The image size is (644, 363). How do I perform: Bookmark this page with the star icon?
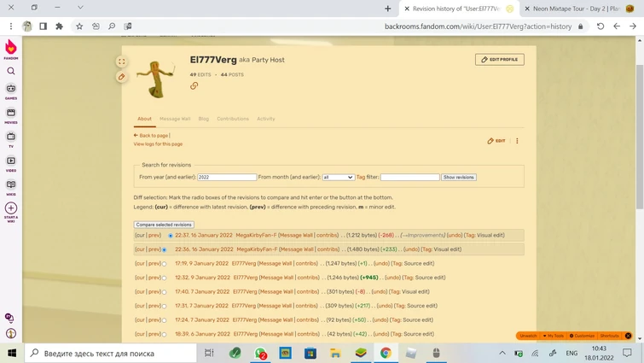[79, 26]
